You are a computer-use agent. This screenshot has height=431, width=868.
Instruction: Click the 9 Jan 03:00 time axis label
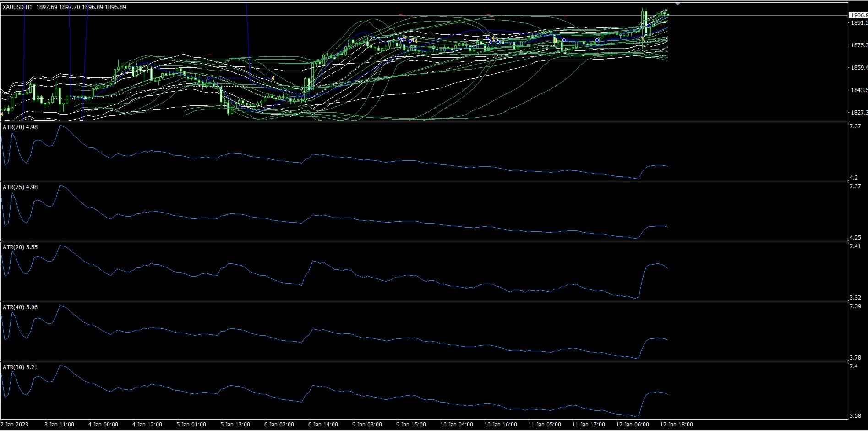pos(367,425)
